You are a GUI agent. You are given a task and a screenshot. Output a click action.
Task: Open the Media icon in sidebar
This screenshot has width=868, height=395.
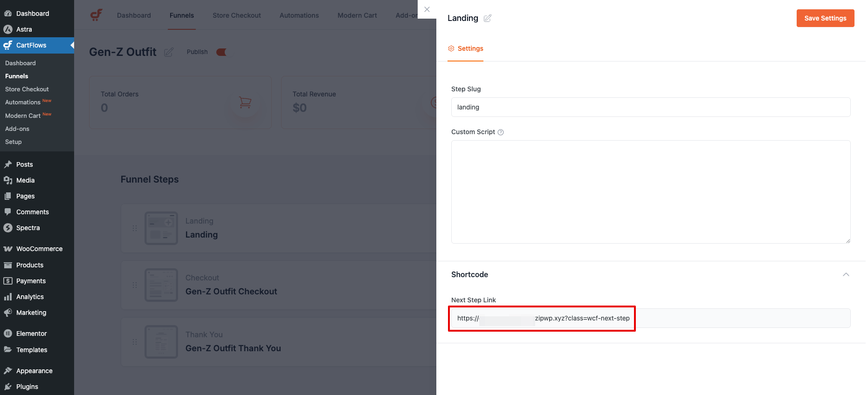8,180
